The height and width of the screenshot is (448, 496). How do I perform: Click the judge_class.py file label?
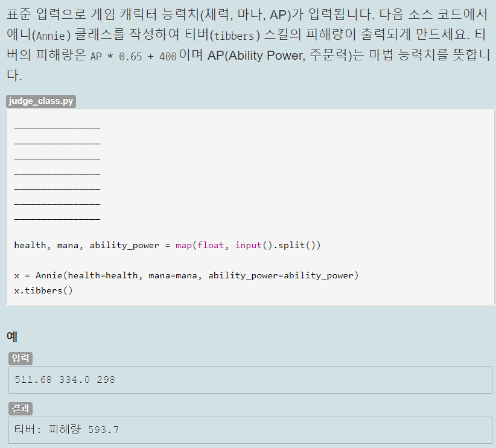[x=41, y=101]
